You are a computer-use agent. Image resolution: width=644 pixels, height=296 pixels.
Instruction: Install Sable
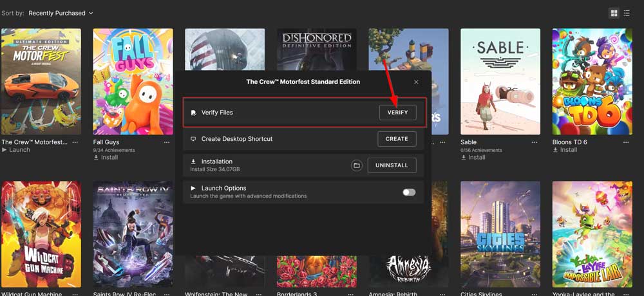tap(473, 157)
